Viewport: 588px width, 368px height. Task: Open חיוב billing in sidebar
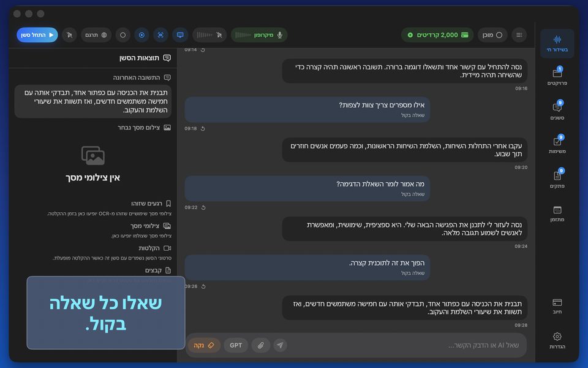[557, 306]
